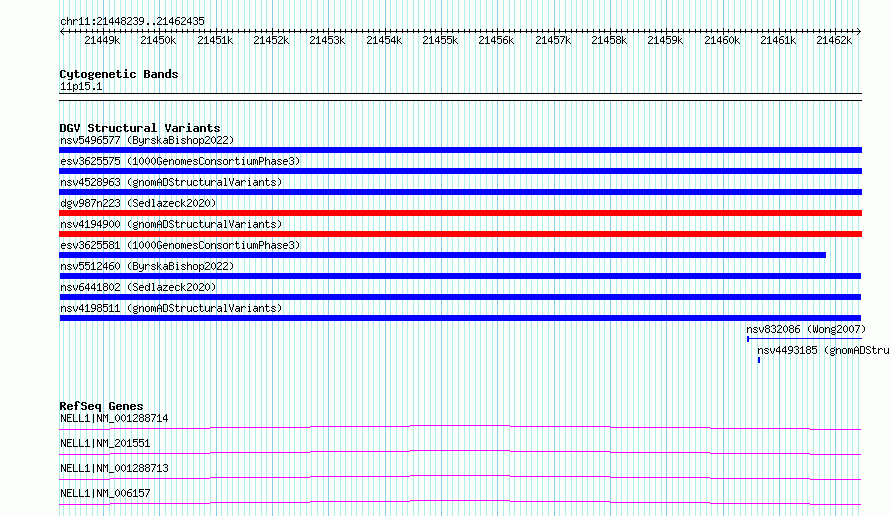The height and width of the screenshot is (516, 890).
Task: Click the nsv5512460 (ByrskaBishop2022) label
Action: [x=147, y=266]
